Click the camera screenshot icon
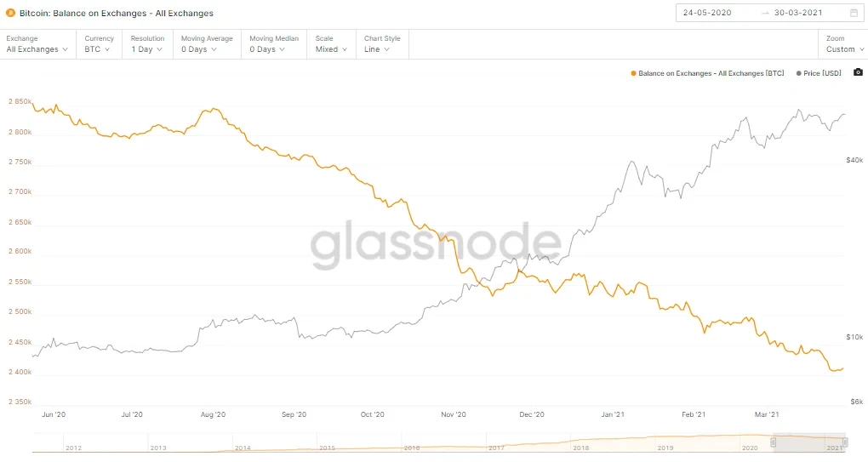This screenshot has height=462, width=868. [857, 73]
